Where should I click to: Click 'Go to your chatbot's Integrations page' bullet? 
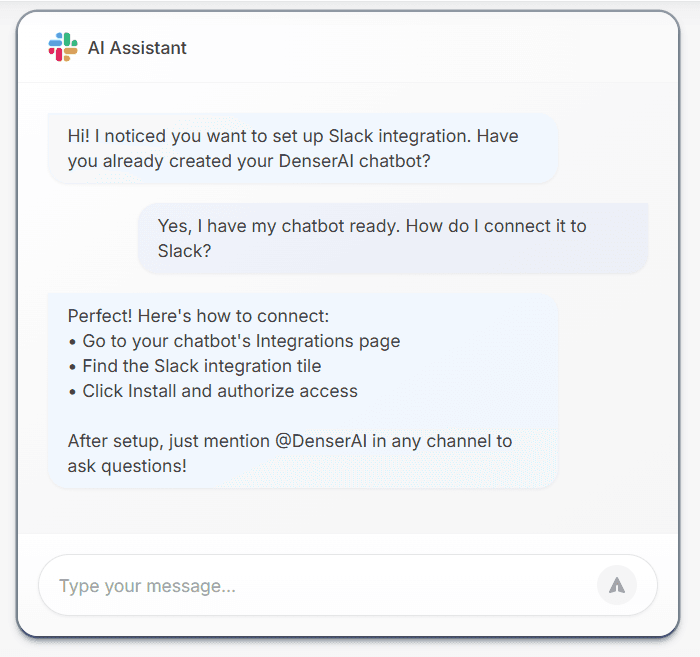coord(234,341)
